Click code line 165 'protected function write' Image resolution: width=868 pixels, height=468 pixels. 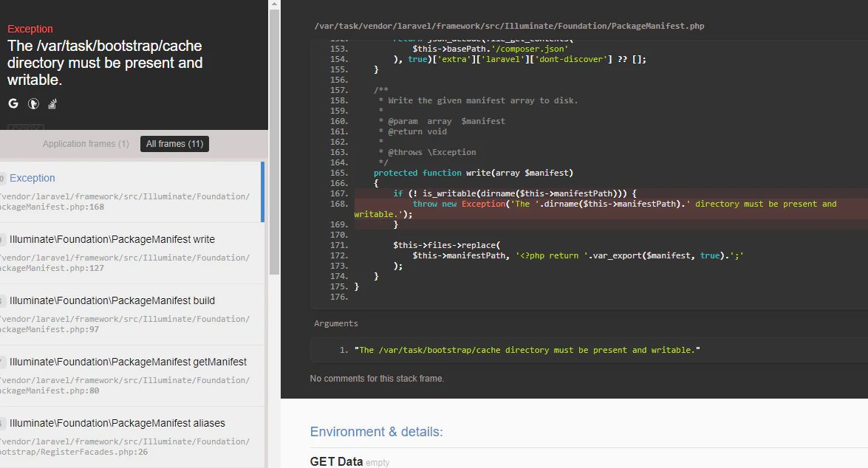tap(474, 173)
